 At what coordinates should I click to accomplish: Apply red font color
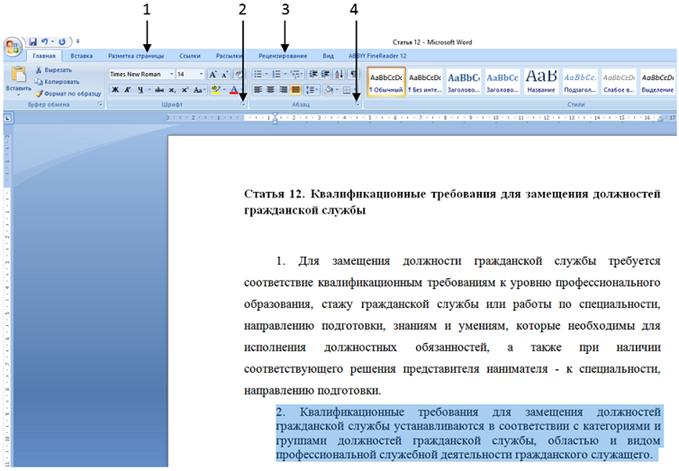click(x=234, y=90)
